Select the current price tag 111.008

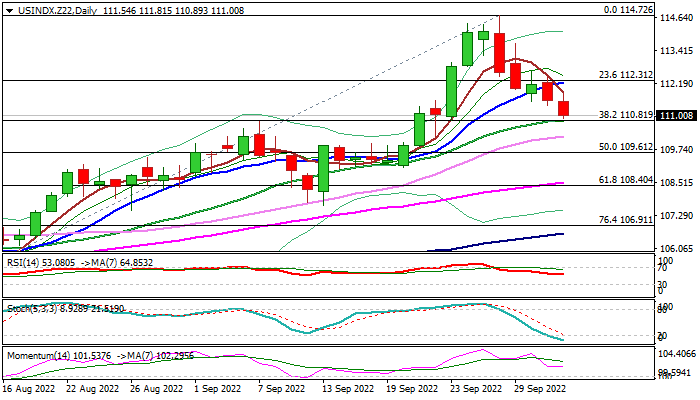click(x=676, y=117)
